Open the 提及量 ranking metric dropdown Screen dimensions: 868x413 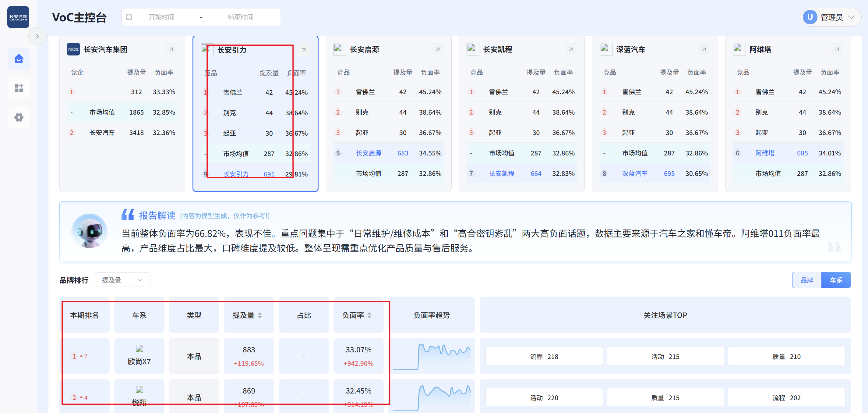pos(122,280)
